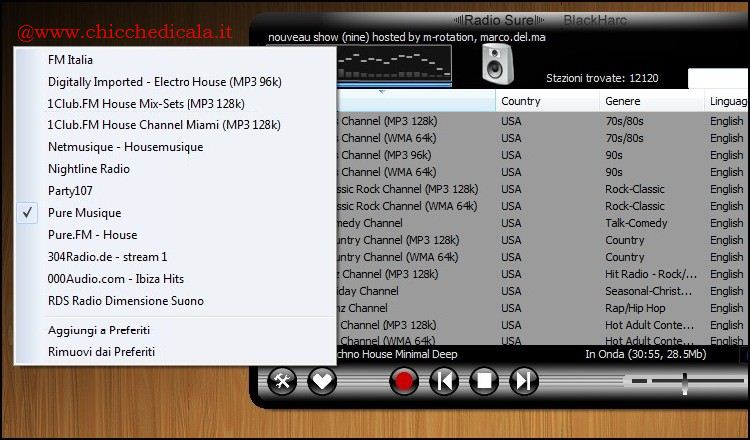Viewport: 750px width, 440px height.
Task: Click the heart favorites icon
Action: tap(322, 381)
